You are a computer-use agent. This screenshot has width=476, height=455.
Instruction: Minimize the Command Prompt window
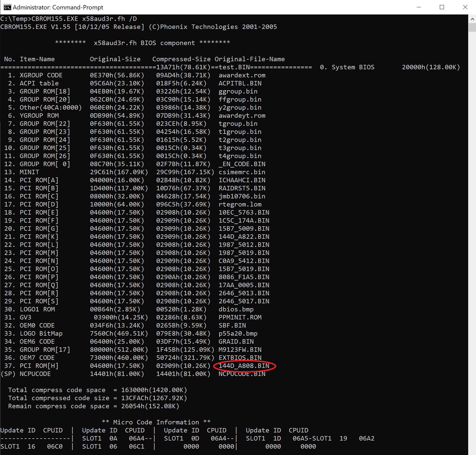418,7
